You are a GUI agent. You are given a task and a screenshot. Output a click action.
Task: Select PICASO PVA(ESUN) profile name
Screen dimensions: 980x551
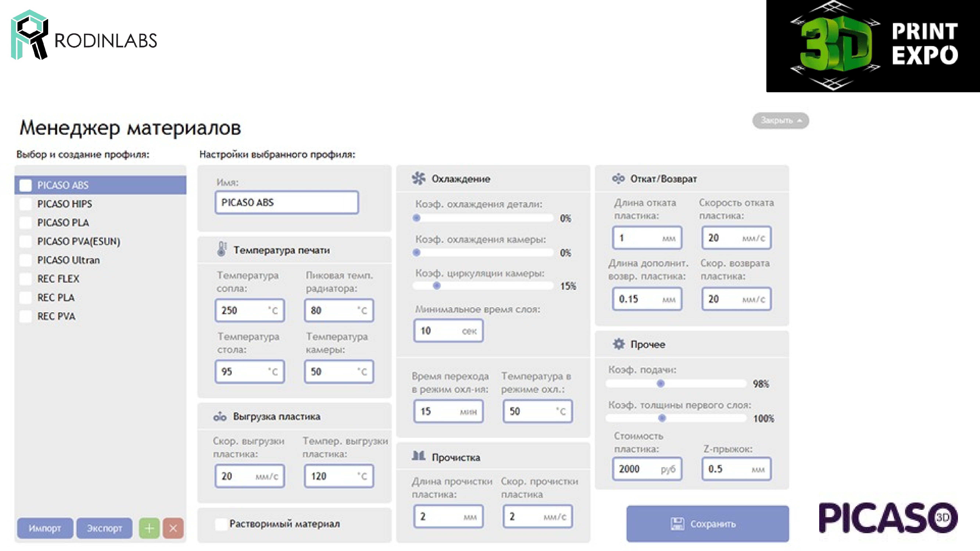[79, 241]
